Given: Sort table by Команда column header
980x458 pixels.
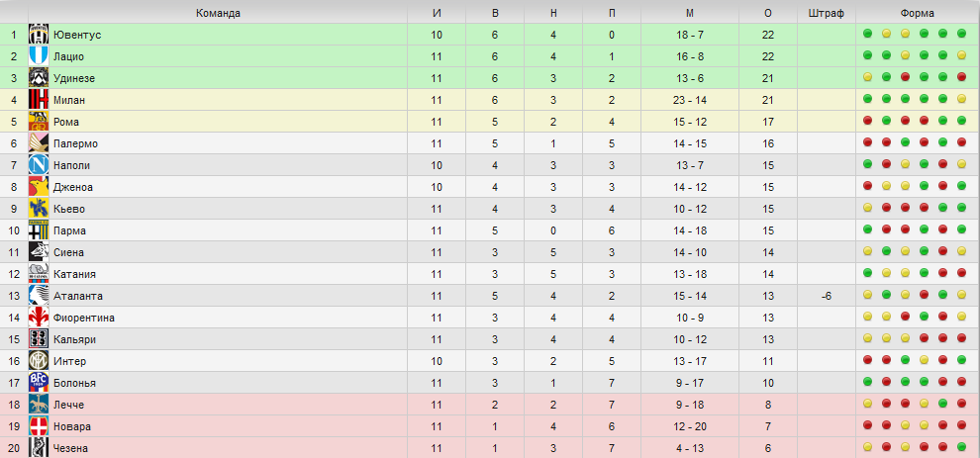Looking at the screenshot, I should [218, 13].
